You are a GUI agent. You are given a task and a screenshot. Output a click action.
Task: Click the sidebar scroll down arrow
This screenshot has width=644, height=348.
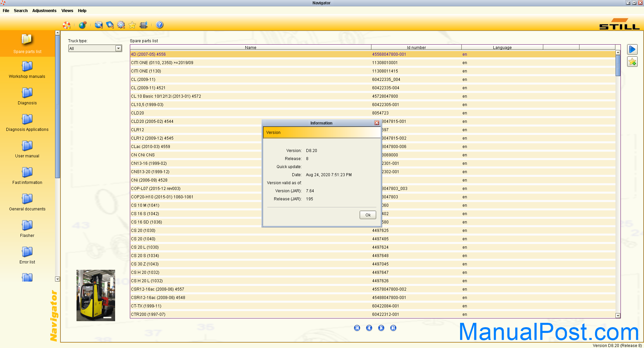[x=57, y=279]
